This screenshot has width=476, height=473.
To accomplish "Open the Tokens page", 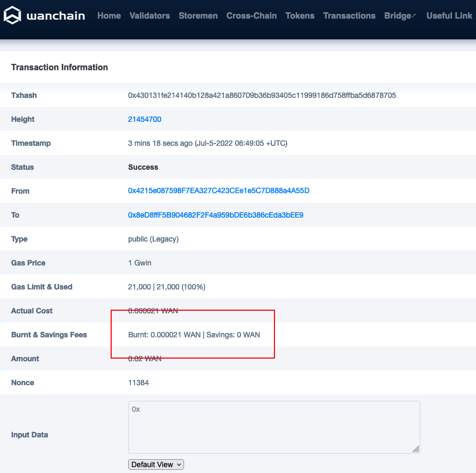I will (x=299, y=16).
